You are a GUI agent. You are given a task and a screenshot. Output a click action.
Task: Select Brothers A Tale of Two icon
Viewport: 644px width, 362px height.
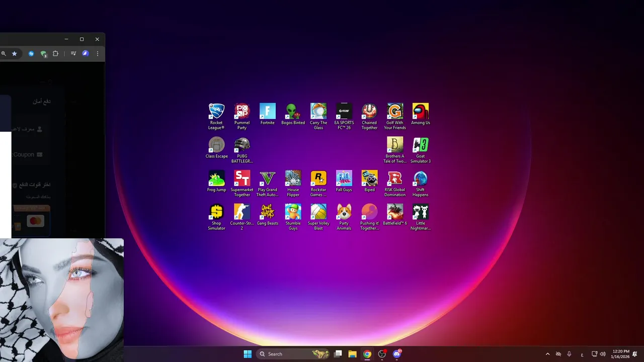(x=395, y=150)
